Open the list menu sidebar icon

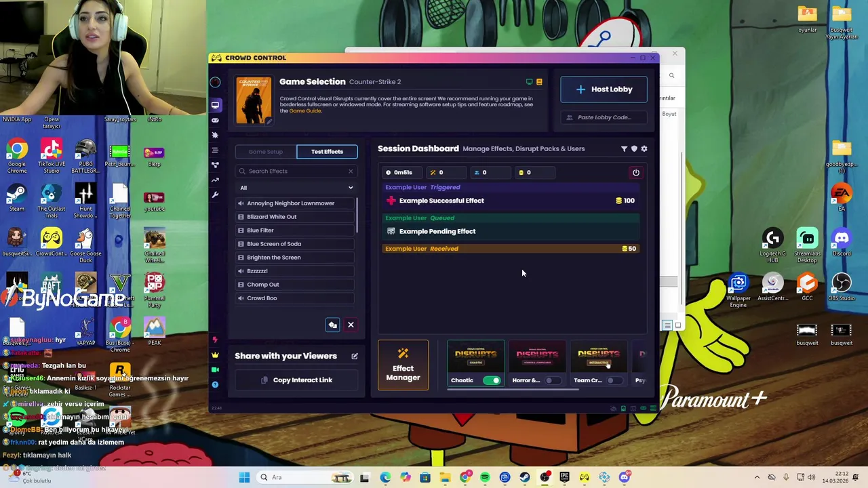215,150
